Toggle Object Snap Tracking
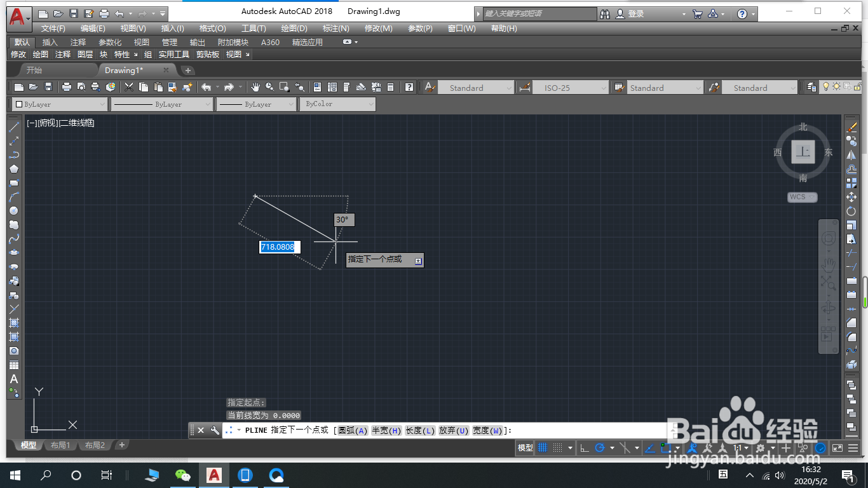Viewport: 868px width, 488px height. coord(649,448)
